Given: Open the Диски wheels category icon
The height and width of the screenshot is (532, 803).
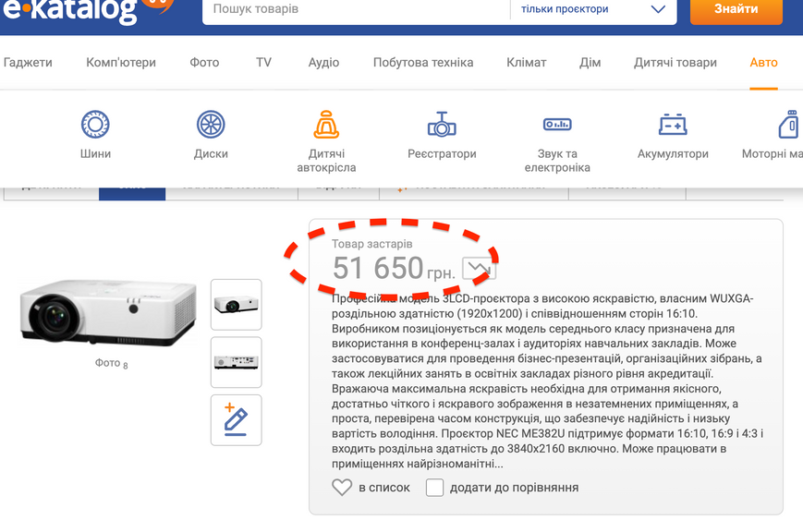Looking at the screenshot, I should pos(211,125).
